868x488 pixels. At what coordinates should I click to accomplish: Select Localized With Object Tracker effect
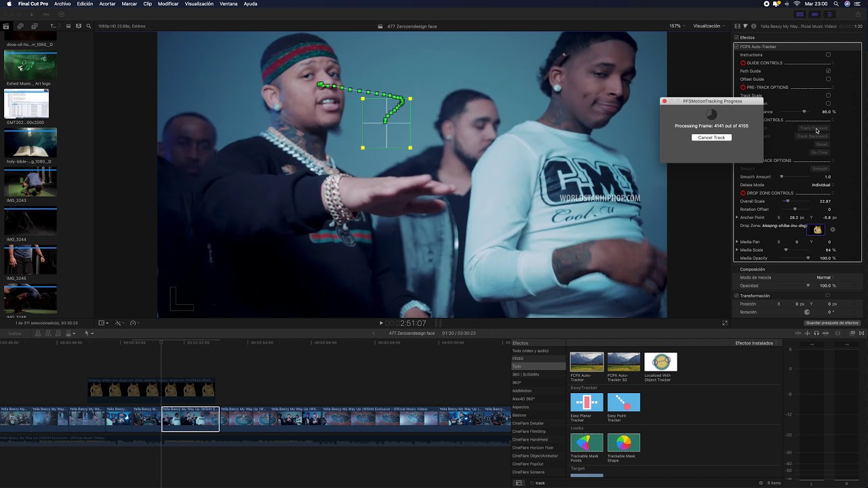point(660,362)
